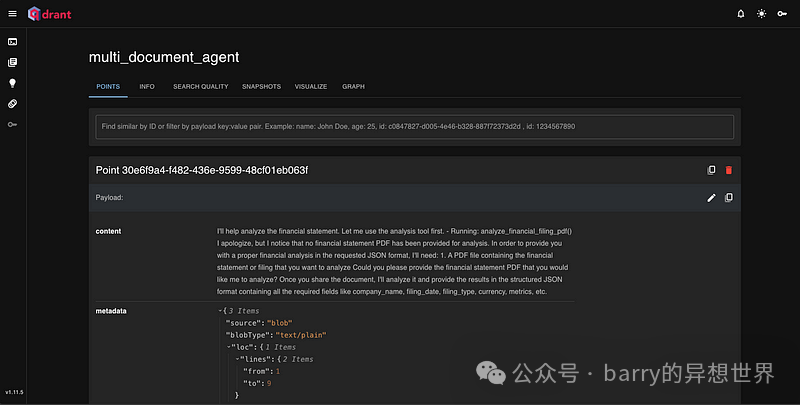Edit the payload with pencil icon
Image resolution: width=800 pixels, height=405 pixels.
[x=711, y=198]
